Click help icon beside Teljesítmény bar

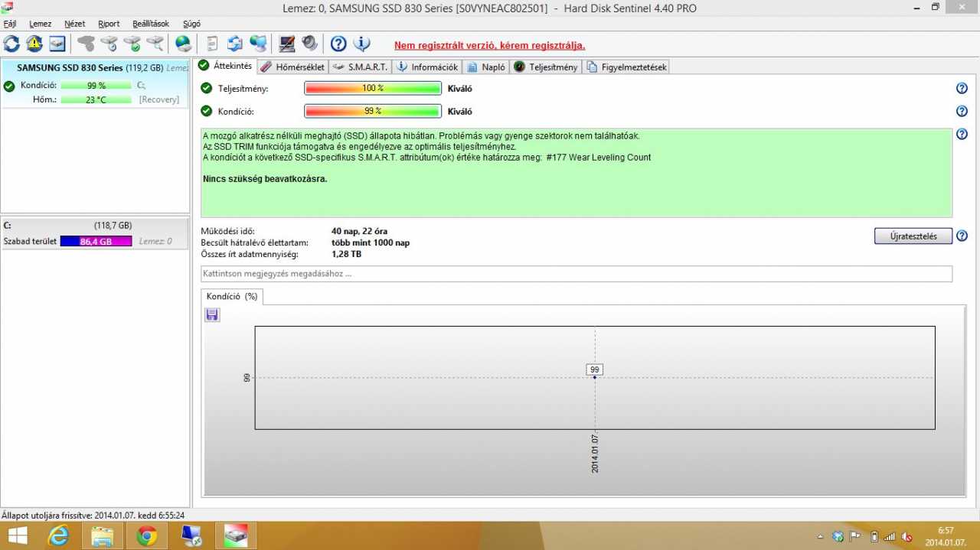pyautogui.click(x=962, y=89)
